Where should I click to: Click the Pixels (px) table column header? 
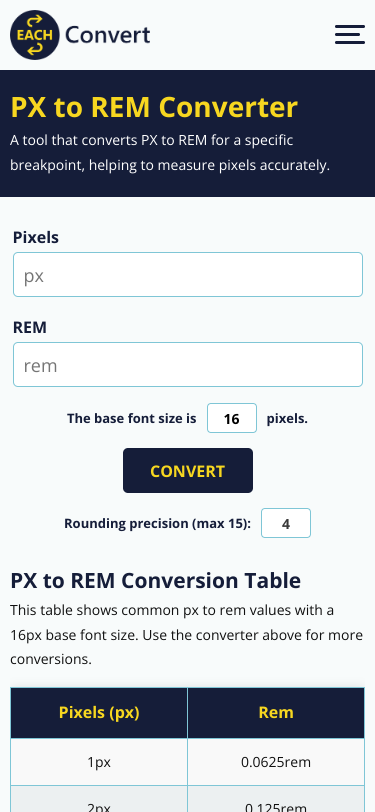pyautogui.click(x=99, y=713)
